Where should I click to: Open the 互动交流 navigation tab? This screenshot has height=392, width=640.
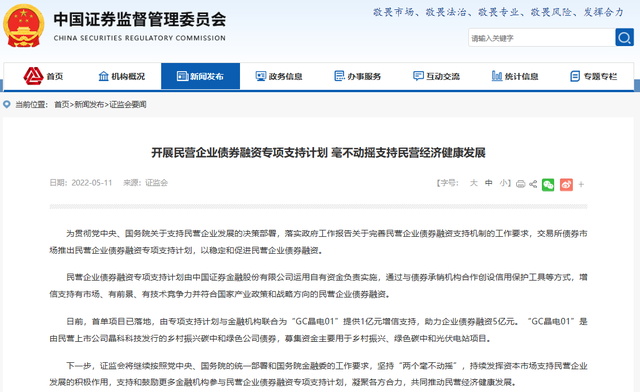click(436, 76)
